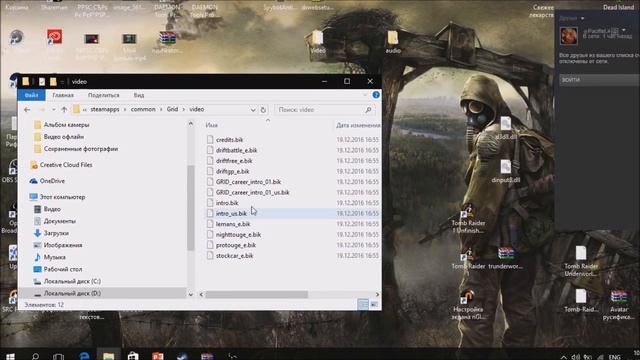The image size is (640, 360).
Task: Click the search magnifier icon
Action: point(368,109)
